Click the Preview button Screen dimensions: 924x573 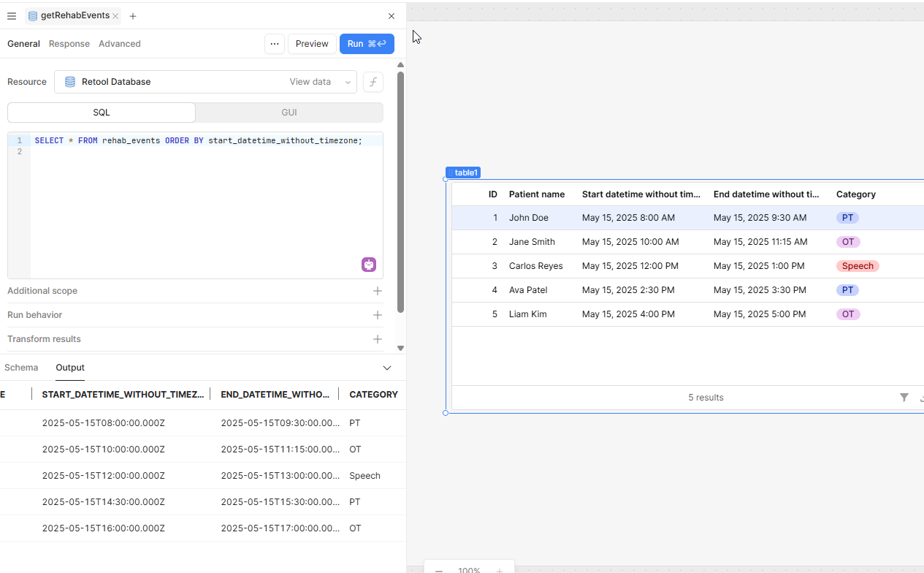(x=312, y=44)
